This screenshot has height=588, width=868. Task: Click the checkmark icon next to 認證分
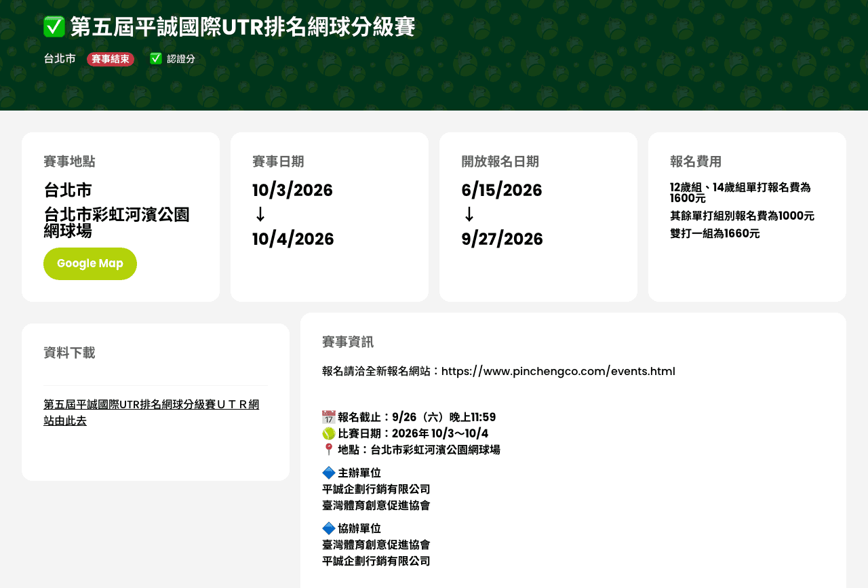[156, 59]
